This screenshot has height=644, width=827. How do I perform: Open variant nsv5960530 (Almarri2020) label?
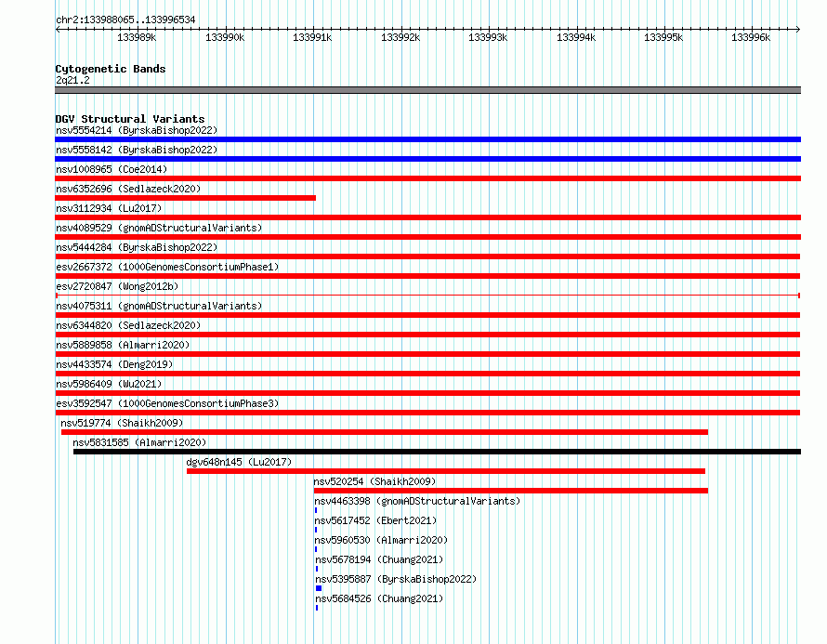click(x=381, y=540)
